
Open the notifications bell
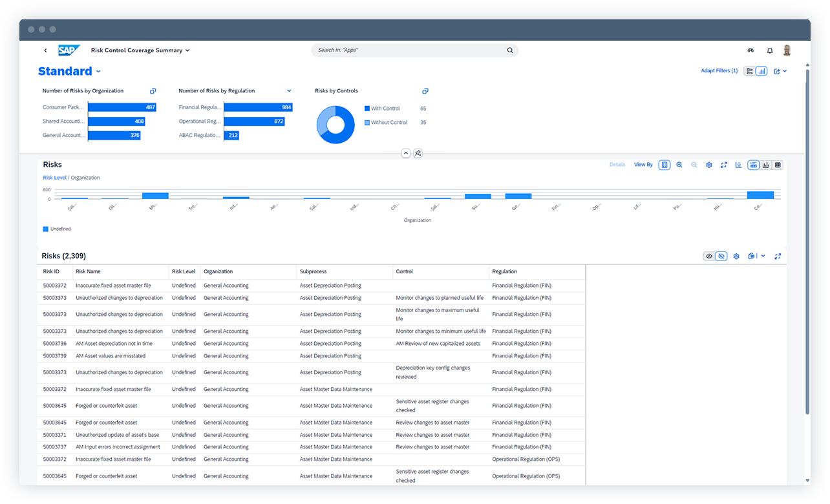click(x=769, y=50)
